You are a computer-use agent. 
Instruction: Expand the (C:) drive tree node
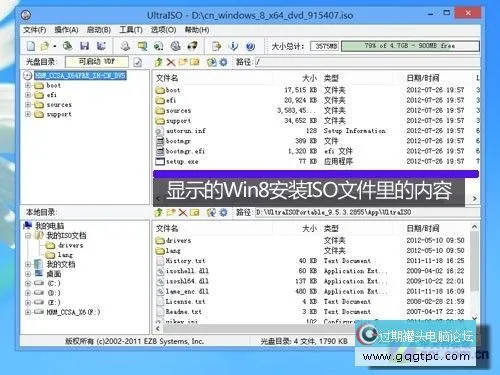tap(28, 284)
